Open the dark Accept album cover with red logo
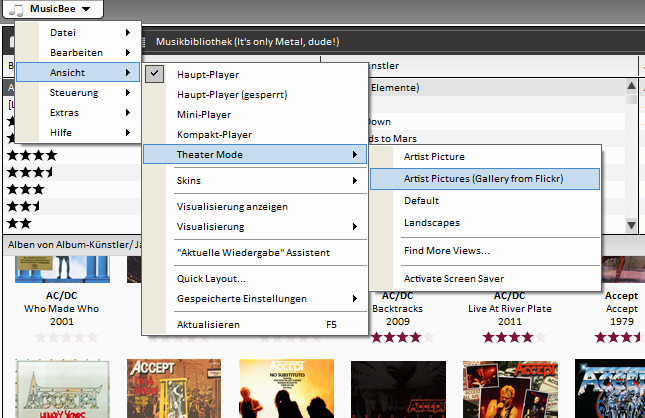 (x=398, y=389)
